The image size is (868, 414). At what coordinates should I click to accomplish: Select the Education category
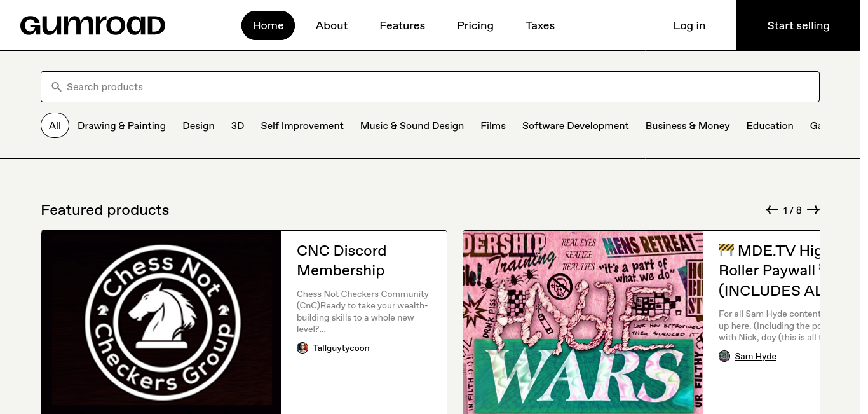click(770, 126)
